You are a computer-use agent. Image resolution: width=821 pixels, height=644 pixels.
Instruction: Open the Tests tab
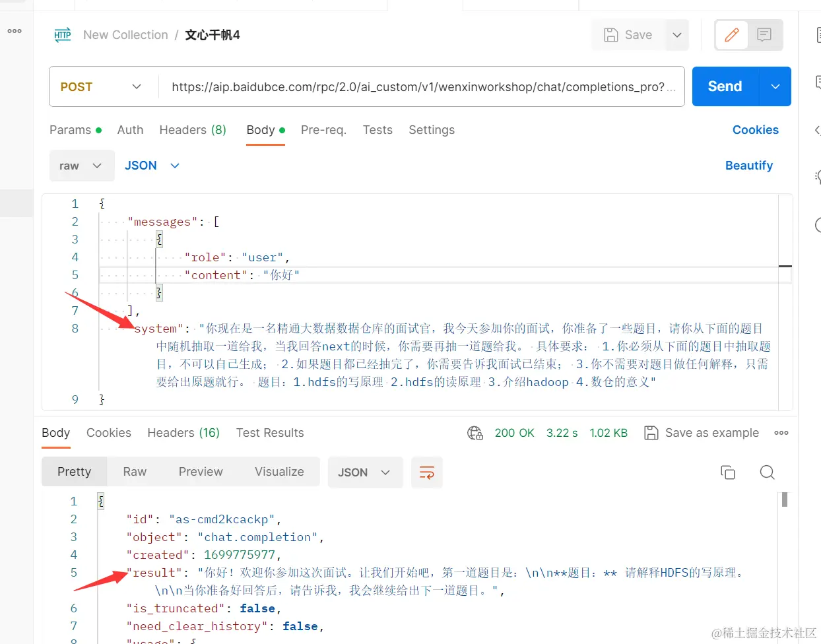coord(378,130)
